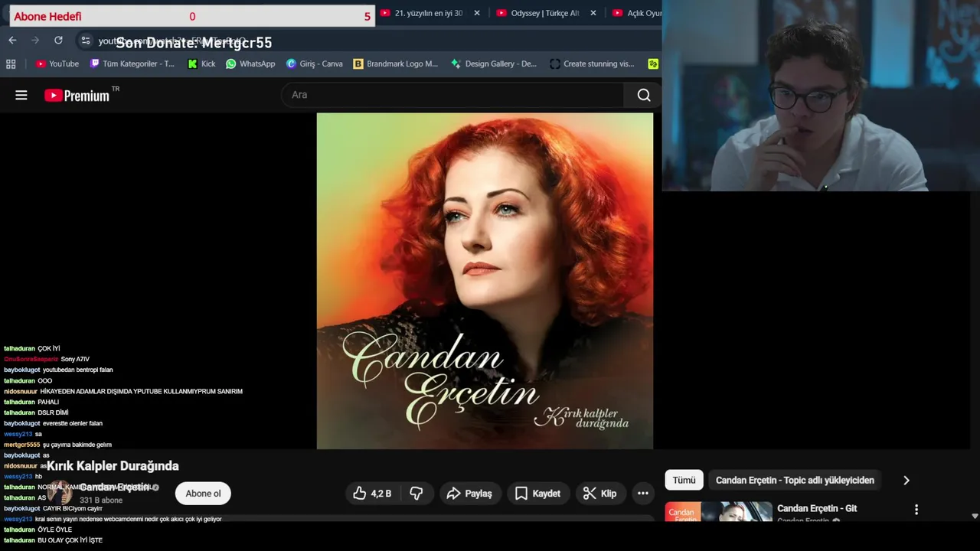Open the Kick bookmark
The image size is (980, 551).
click(201, 64)
